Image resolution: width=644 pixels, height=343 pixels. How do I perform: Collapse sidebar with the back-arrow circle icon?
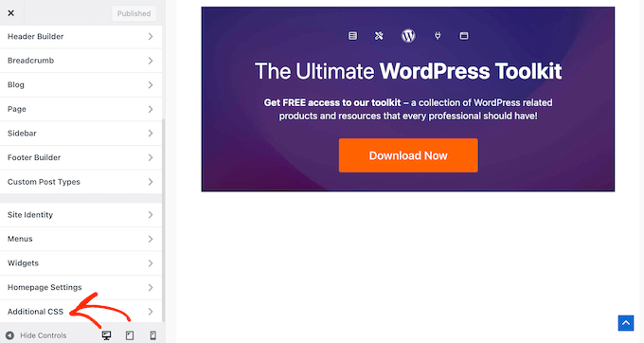click(x=9, y=335)
